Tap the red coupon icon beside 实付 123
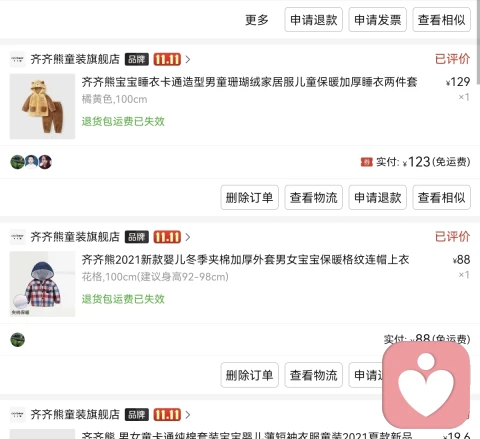480x439 pixels. click(x=366, y=162)
